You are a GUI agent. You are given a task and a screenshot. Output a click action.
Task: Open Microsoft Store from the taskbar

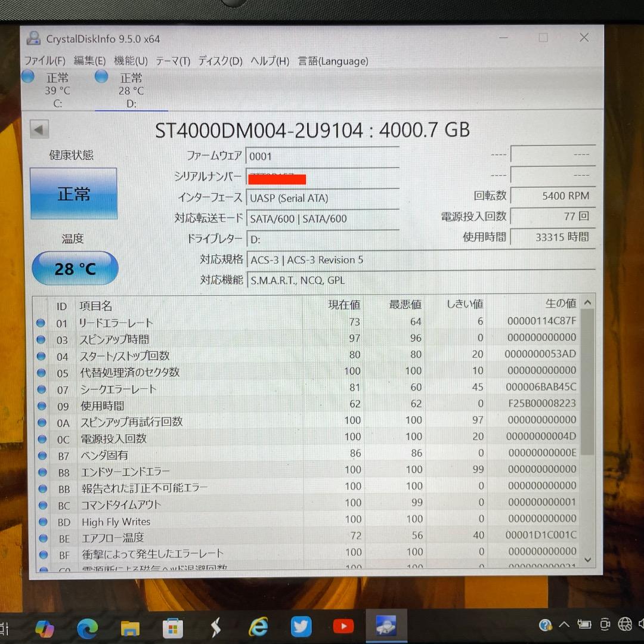172,628
